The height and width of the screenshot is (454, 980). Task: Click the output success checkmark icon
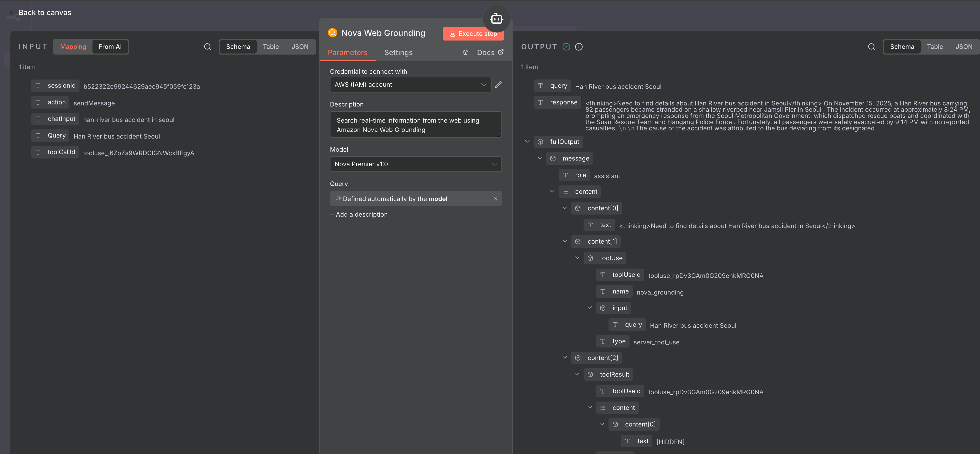(566, 47)
